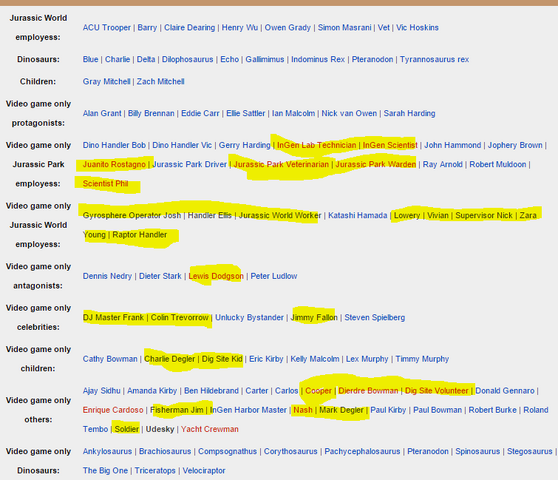Click the Tyrannosaurus rex link
The image size is (558, 480).
click(x=434, y=59)
